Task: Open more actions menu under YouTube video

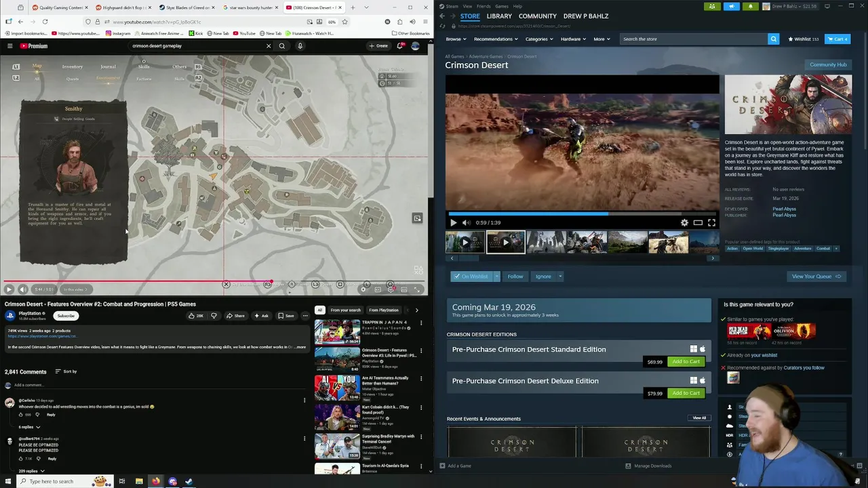Action: 304,316
